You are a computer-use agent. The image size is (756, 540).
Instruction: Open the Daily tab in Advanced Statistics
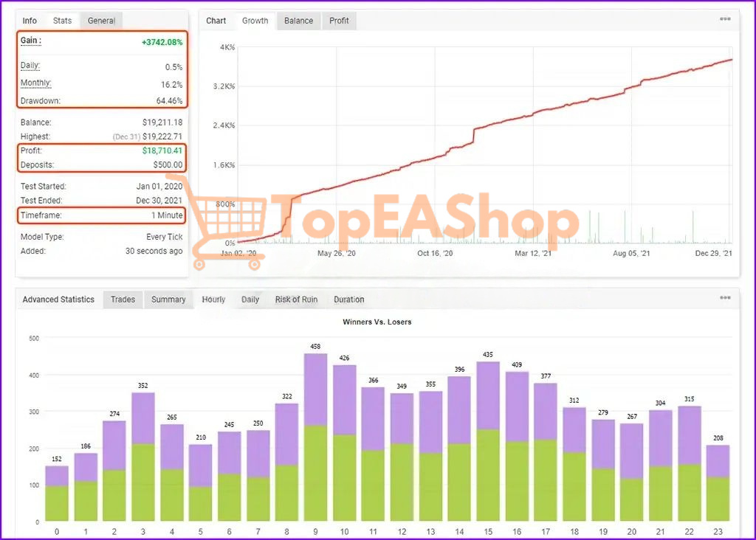coord(250,300)
